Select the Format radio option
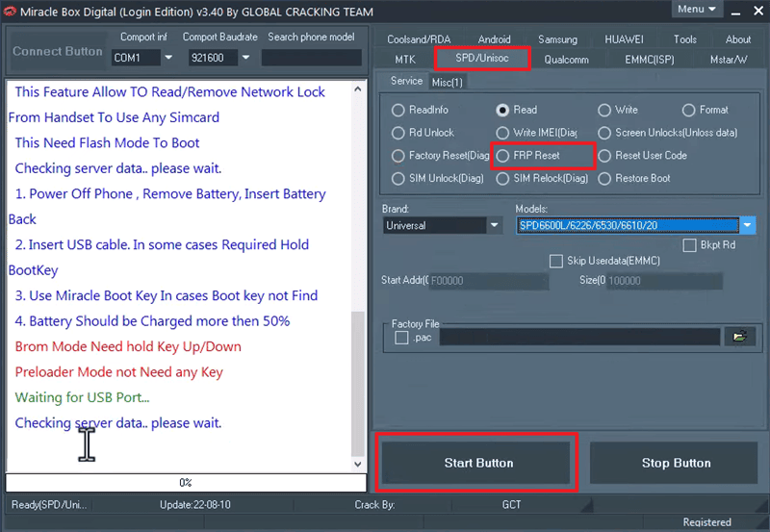Image resolution: width=770 pixels, height=532 pixels. 687,111
